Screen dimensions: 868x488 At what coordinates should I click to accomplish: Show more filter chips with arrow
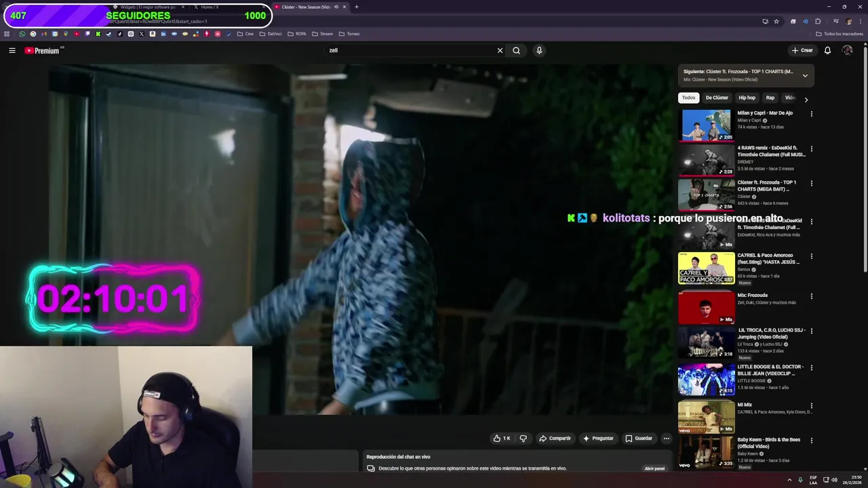pyautogui.click(x=806, y=100)
